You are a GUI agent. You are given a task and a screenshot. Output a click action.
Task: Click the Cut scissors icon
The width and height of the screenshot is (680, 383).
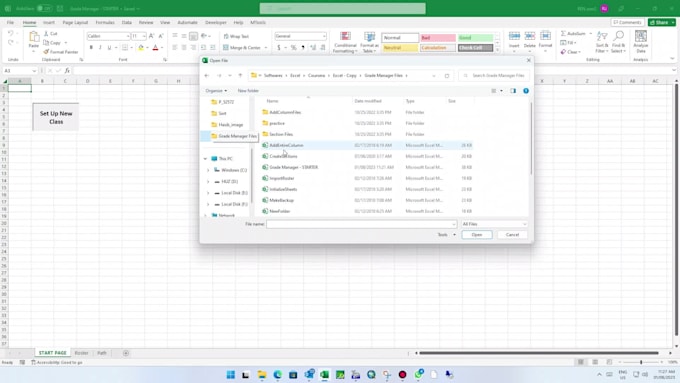coord(46,33)
